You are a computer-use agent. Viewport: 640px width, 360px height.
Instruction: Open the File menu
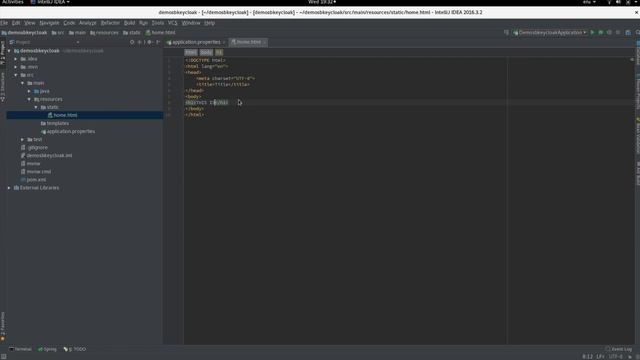click(x=4, y=23)
